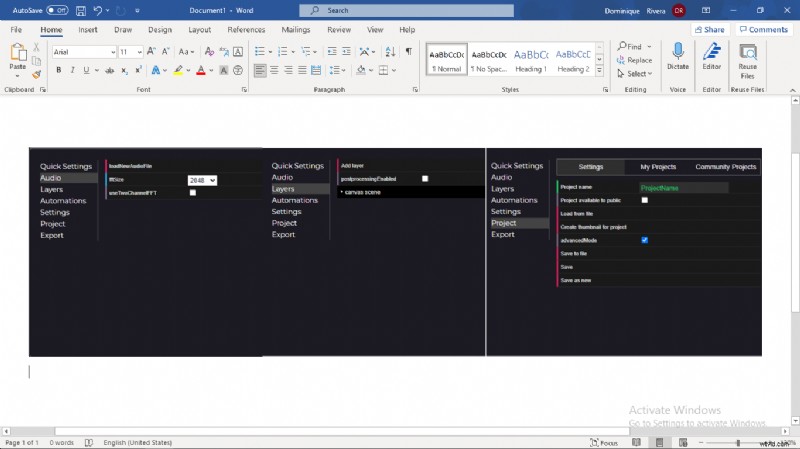
Task: Open the Mailings ribbon tab
Action: pos(295,30)
